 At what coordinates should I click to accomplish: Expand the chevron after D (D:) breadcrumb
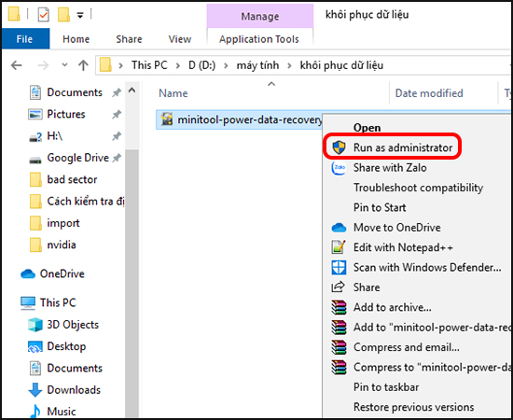point(226,65)
